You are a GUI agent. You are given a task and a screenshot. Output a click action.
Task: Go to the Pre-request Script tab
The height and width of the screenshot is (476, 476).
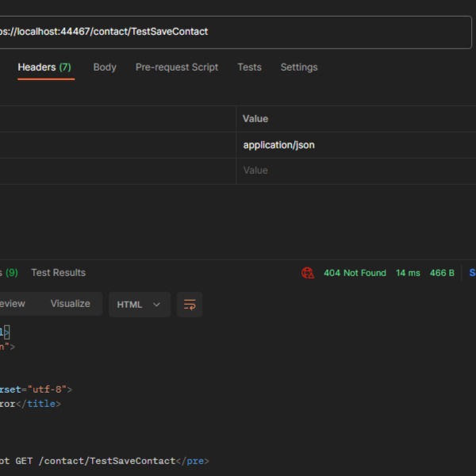(177, 67)
